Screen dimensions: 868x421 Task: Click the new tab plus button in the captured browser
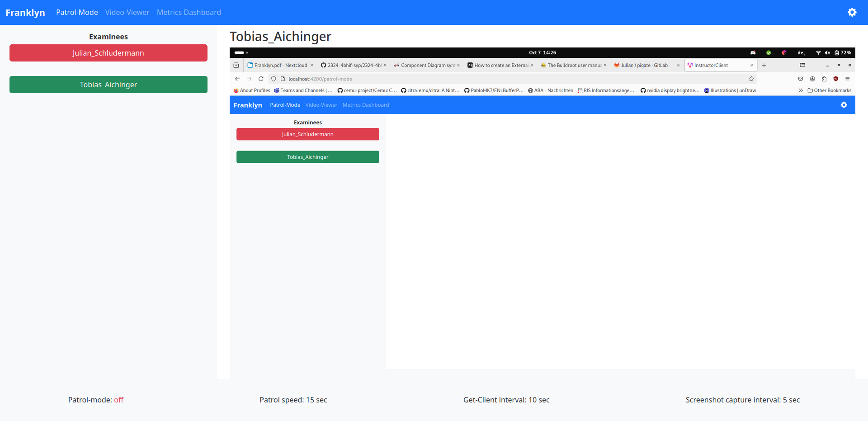(x=764, y=65)
